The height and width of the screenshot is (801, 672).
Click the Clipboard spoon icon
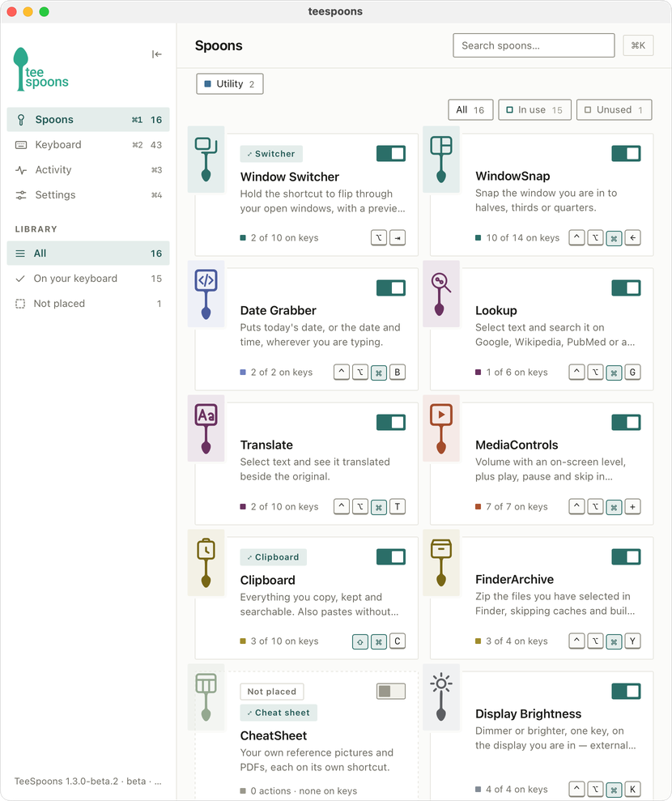206,562
